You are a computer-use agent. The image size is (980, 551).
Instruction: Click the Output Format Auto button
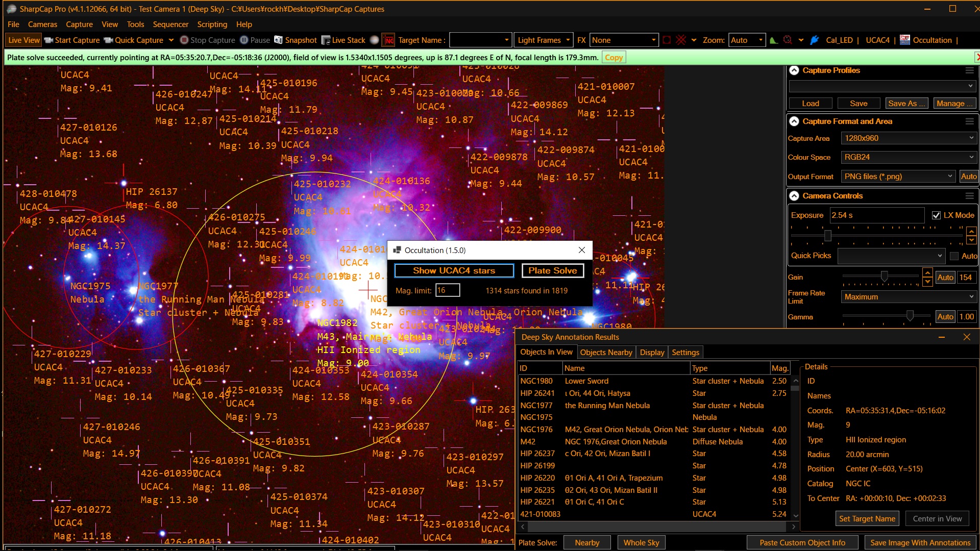(x=968, y=177)
